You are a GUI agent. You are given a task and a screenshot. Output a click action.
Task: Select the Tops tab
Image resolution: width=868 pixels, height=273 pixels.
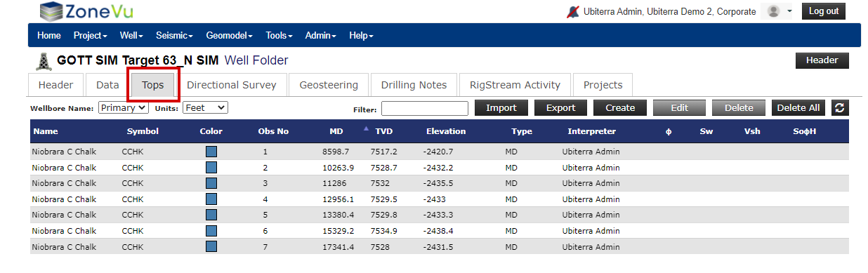(153, 85)
